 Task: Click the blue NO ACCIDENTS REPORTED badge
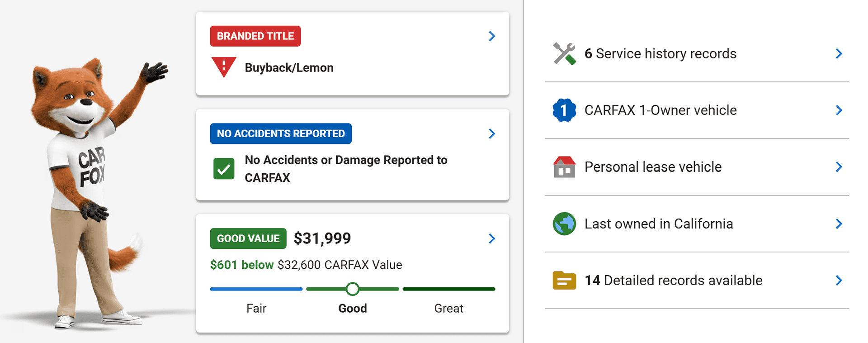coord(281,133)
